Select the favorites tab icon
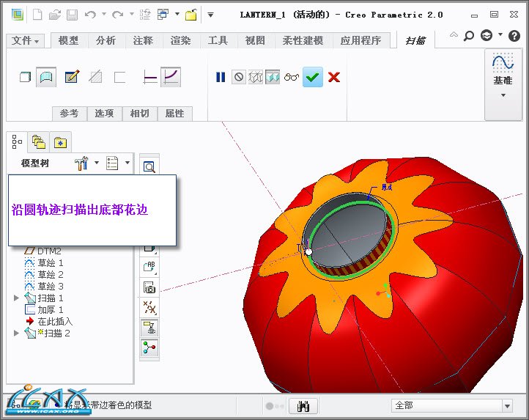Screen dimensions: 529x420 point(60,143)
